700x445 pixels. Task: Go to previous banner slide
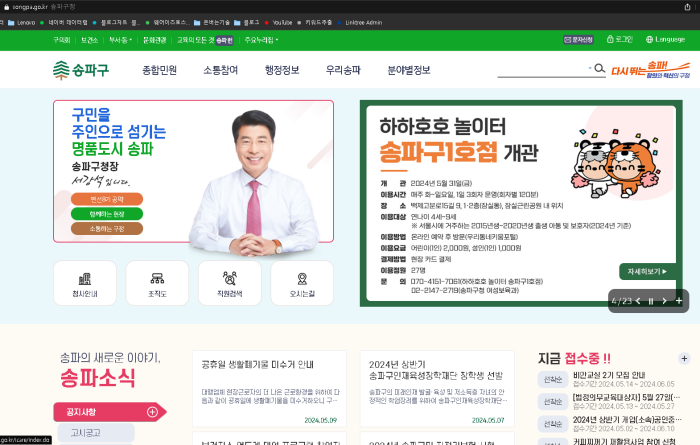point(638,301)
